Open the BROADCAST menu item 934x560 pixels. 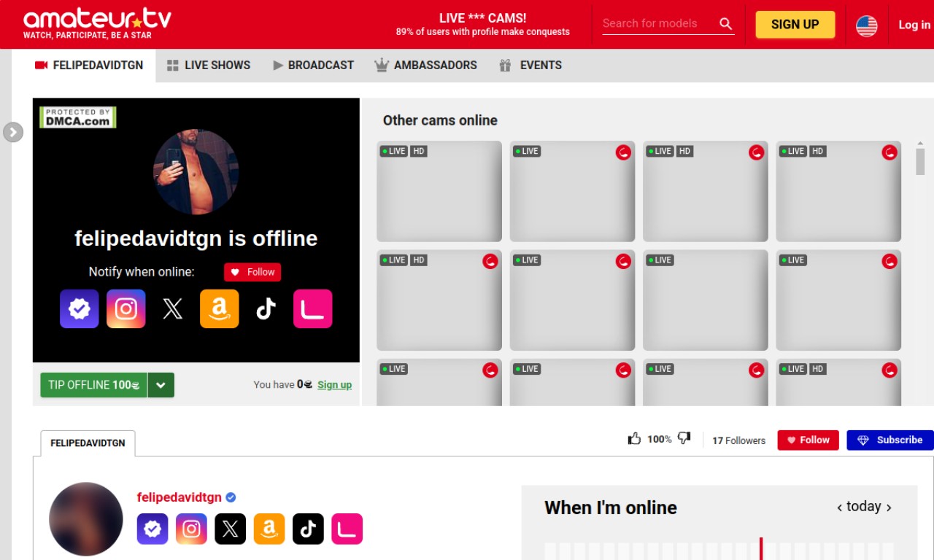click(313, 65)
